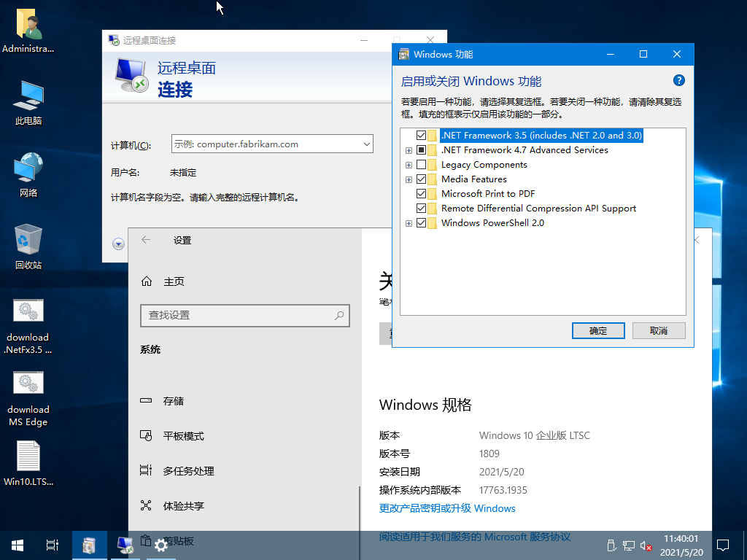Uncheck Microsoft Print to PDF
Screen dimensions: 747x560
point(421,194)
